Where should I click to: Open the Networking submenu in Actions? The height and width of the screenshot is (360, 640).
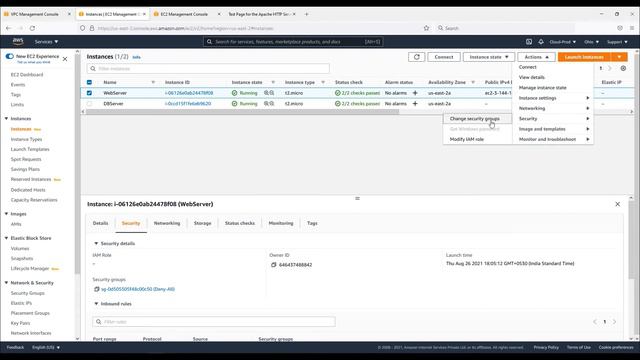[x=553, y=108]
